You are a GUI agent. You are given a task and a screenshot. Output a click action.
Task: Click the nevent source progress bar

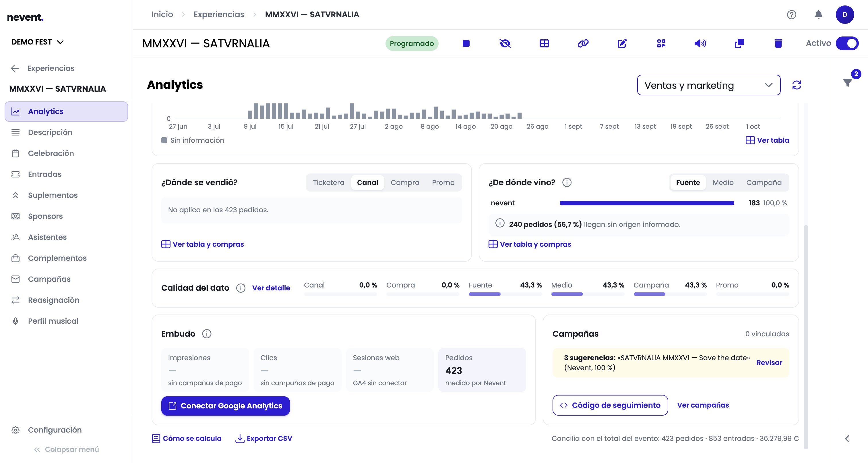tap(647, 203)
